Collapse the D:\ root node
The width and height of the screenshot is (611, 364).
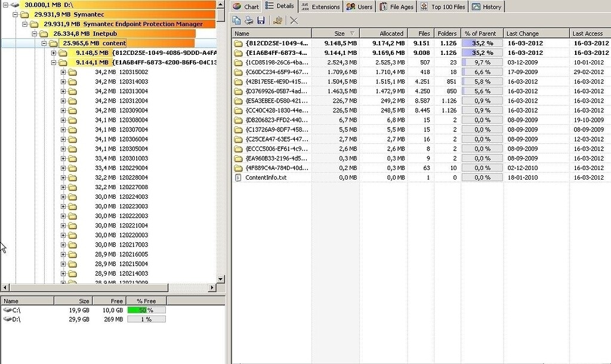click(x=5, y=4)
